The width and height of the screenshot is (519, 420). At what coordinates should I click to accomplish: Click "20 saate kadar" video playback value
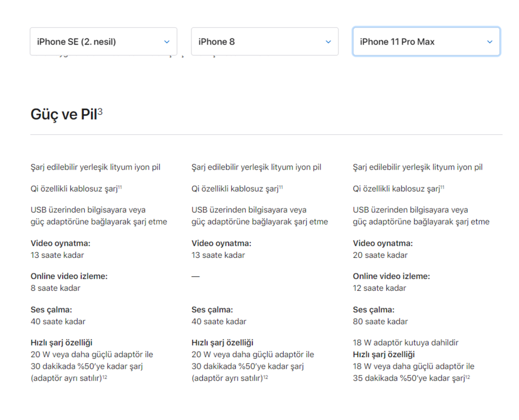coord(380,255)
